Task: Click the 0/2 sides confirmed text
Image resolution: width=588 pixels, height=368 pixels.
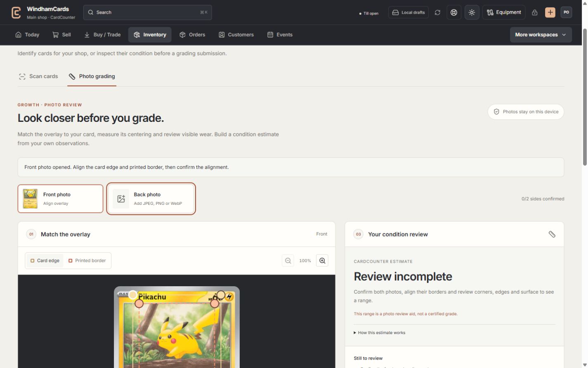Action: point(543,199)
